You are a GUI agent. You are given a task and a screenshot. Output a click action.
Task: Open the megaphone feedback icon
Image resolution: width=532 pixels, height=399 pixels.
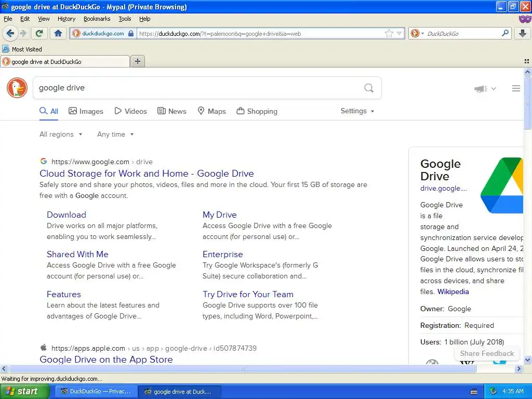click(481, 88)
